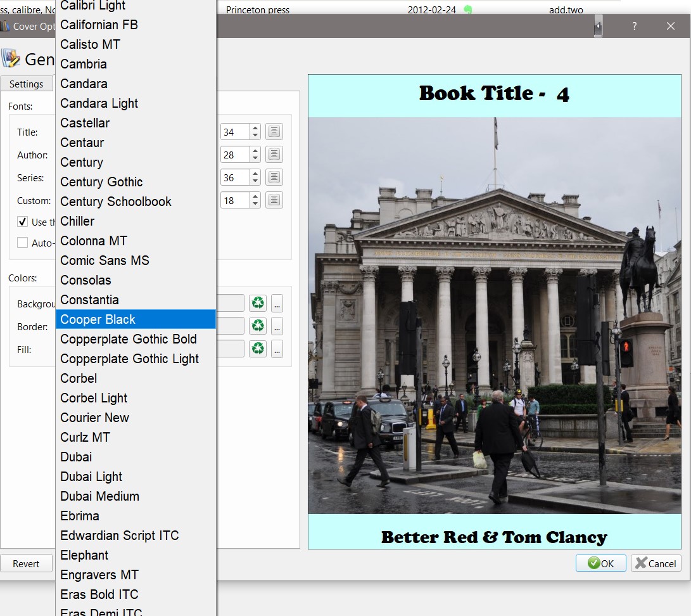Reset Fill color with green recycle icon
The image size is (691, 616).
pyautogui.click(x=258, y=349)
